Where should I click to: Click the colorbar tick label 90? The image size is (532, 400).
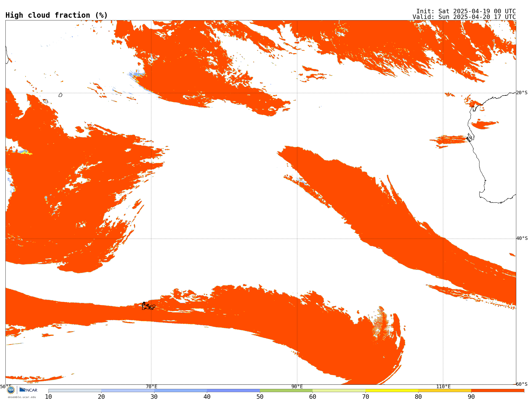[471, 397]
